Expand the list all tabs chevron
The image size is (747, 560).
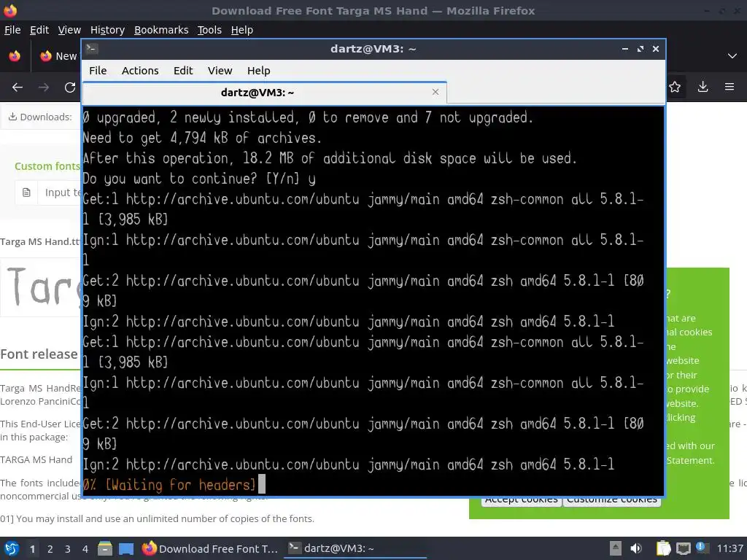[732, 56]
